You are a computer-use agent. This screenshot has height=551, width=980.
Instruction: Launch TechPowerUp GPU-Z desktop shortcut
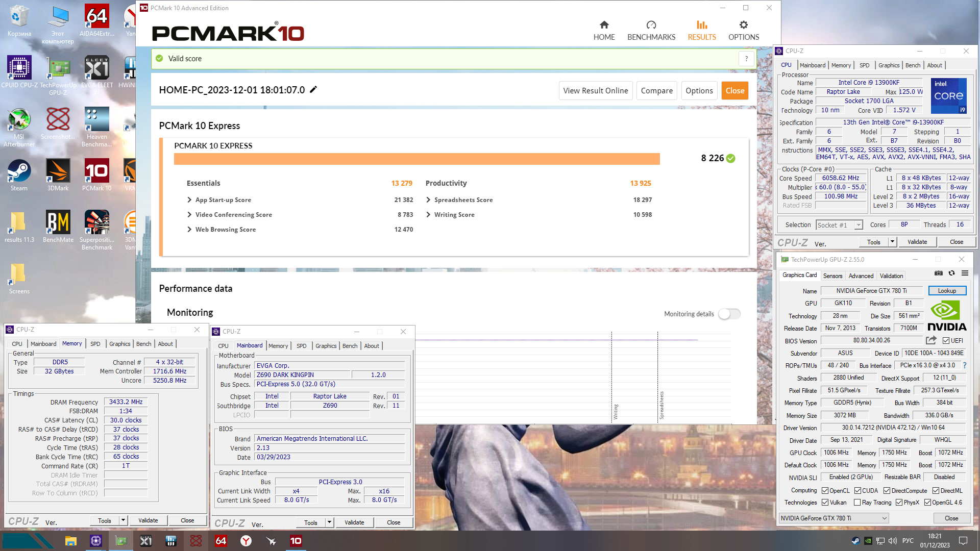click(58, 76)
